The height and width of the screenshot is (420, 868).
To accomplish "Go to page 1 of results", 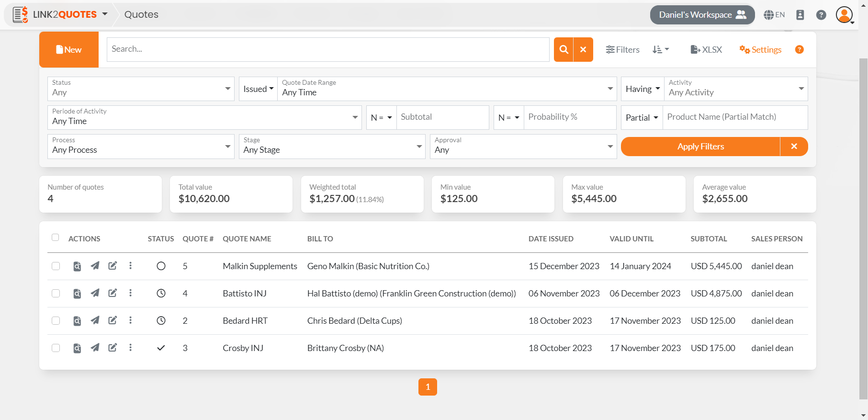I will [428, 387].
